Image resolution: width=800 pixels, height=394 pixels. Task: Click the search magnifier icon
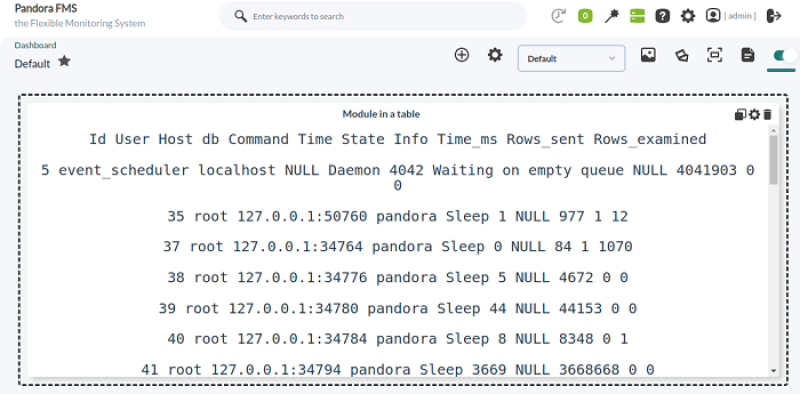click(x=241, y=16)
